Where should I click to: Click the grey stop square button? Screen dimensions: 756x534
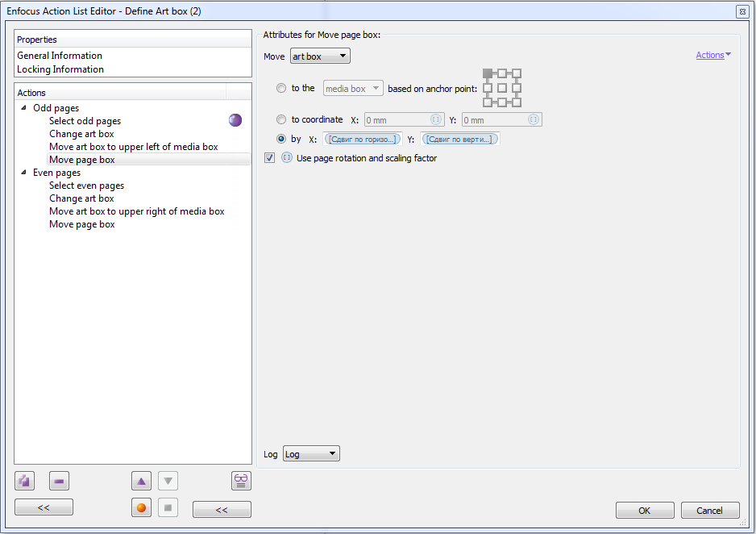coord(168,507)
